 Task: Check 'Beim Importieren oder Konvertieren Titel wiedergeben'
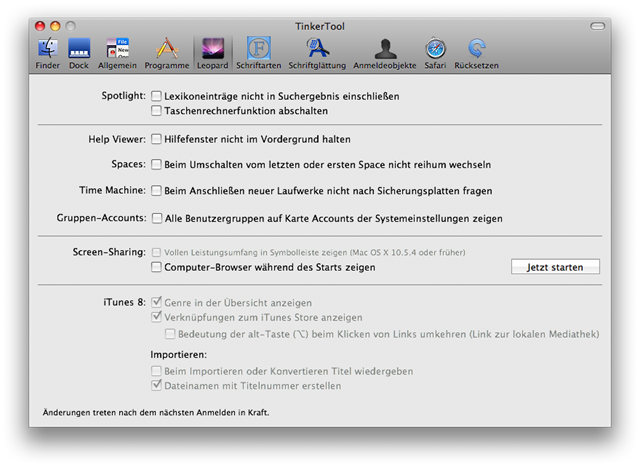coord(156,371)
